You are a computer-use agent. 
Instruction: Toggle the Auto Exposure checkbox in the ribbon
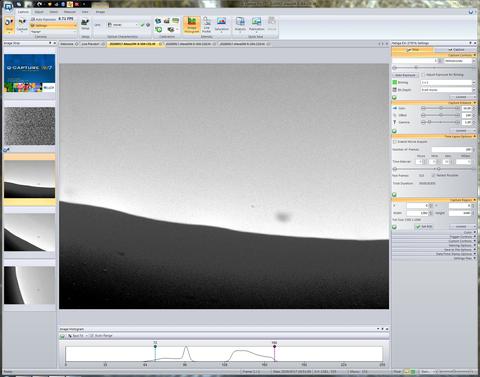[x=33, y=20]
